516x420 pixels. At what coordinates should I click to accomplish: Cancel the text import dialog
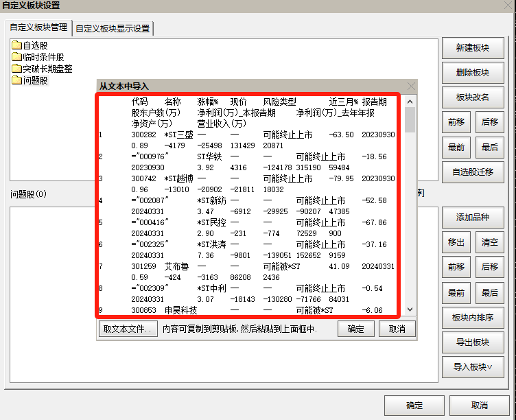pos(397,329)
